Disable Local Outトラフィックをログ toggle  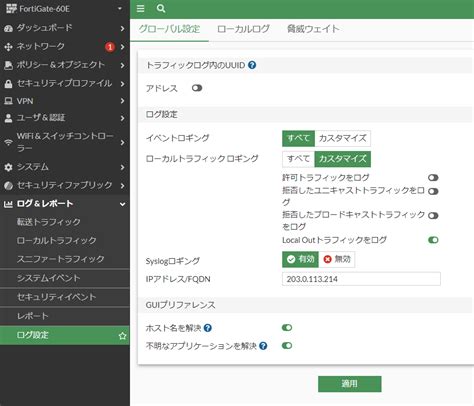tap(433, 240)
